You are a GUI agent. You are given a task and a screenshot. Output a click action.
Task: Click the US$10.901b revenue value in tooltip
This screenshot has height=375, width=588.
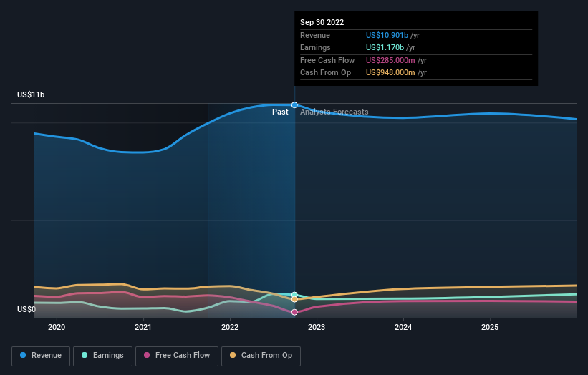(387, 35)
